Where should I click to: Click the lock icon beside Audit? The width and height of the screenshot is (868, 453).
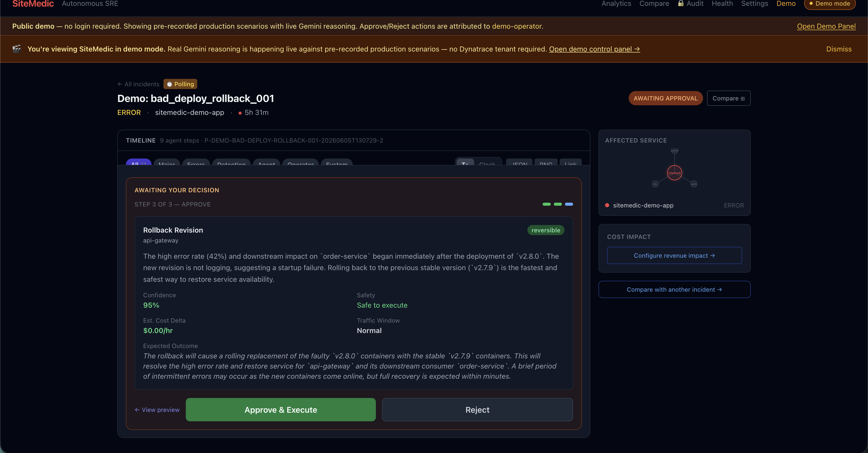click(681, 3)
